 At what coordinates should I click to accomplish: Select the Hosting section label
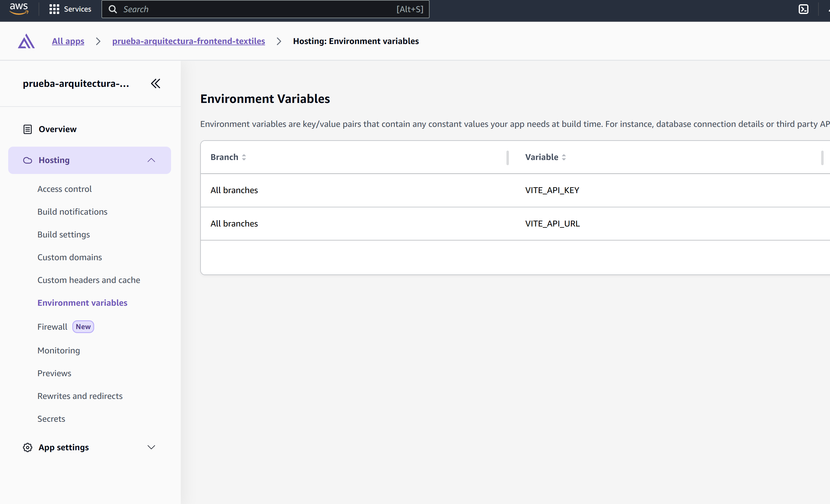pyautogui.click(x=54, y=160)
